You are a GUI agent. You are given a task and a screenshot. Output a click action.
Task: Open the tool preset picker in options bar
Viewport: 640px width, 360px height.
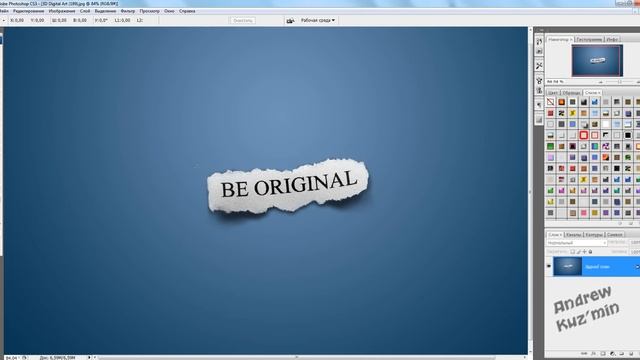pyautogui.click(x=3, y=20)
